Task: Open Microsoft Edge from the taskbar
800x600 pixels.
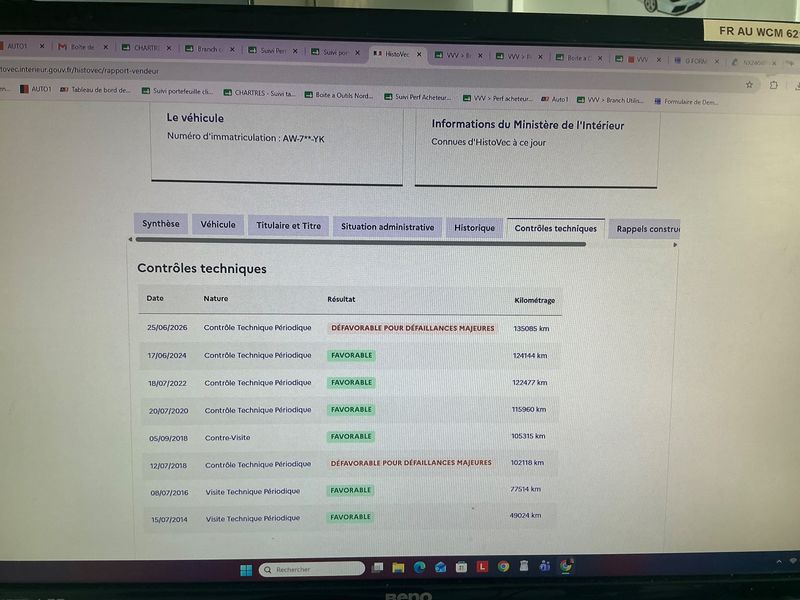Action: (x=419, y=567)
